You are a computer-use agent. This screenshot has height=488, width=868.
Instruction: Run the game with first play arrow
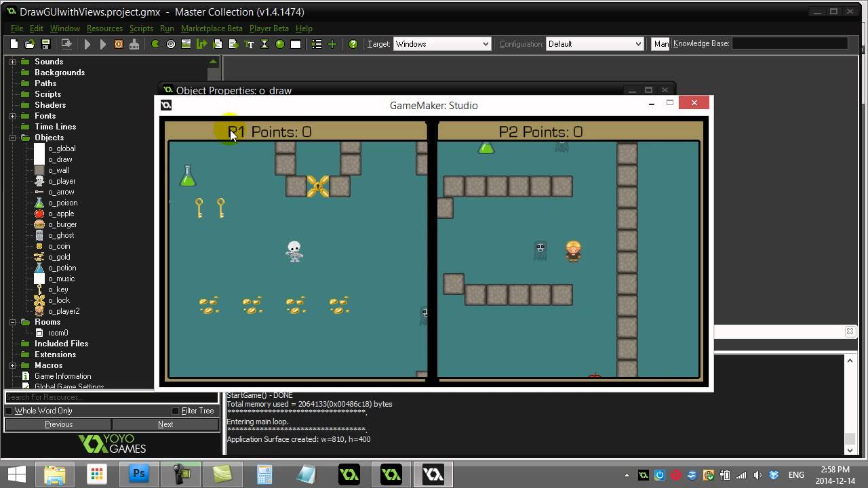(87, 44)
